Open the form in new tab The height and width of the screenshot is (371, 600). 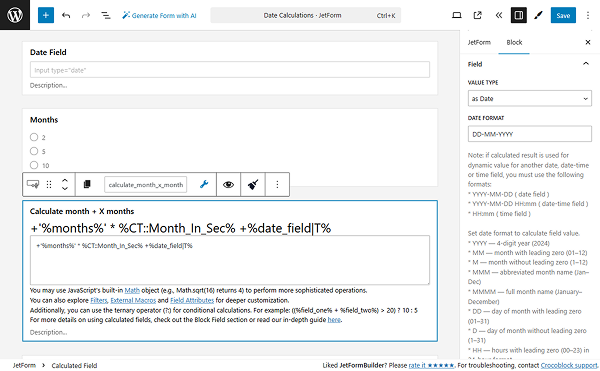477,15
